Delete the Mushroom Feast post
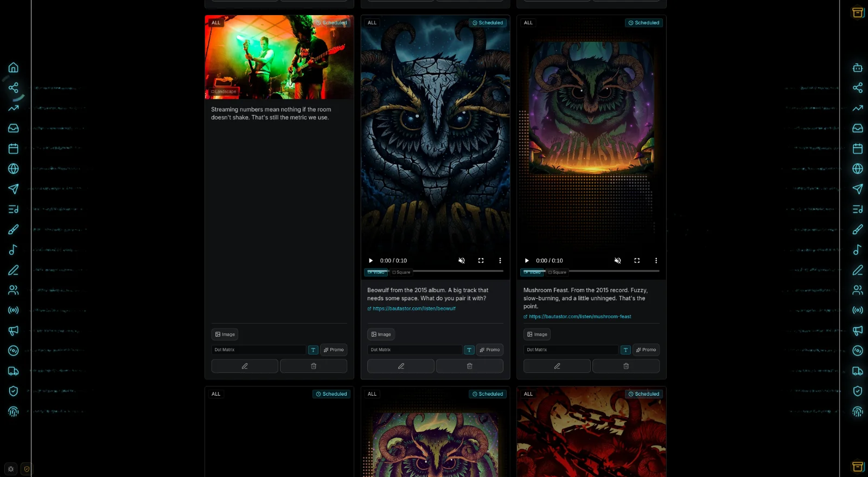Image resolution: width=868 pixels, height=477 pixels. click(626, 366)
